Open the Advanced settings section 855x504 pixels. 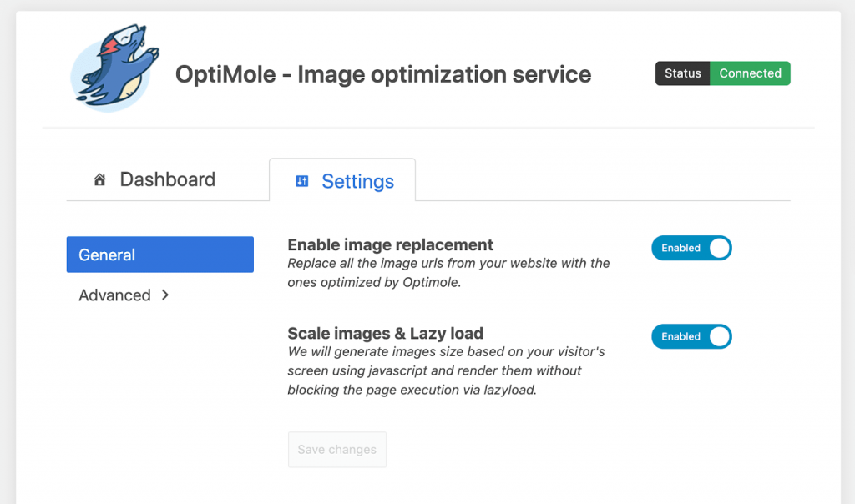pos(115,295)
